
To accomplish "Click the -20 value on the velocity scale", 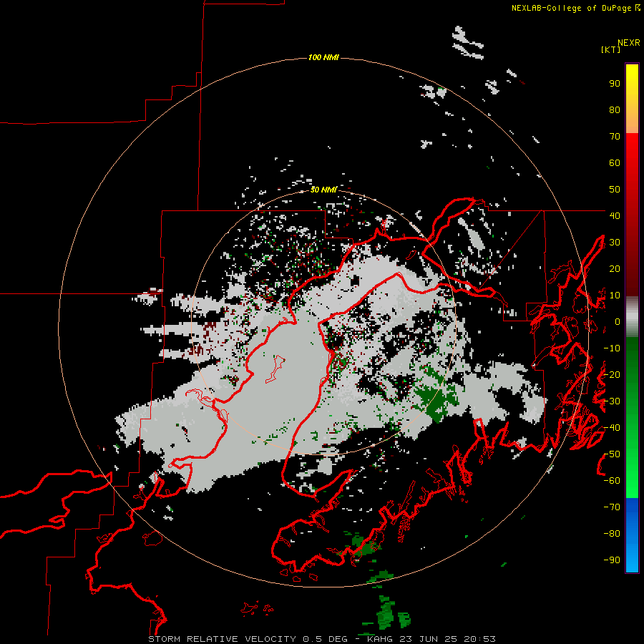I will [x=612, y=374].
